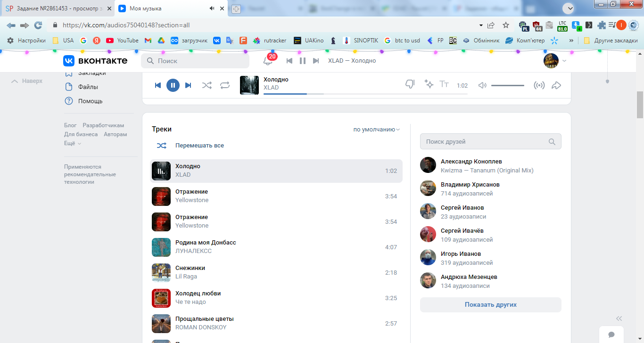
Task: Expand the 'Ещё' footer menu
Action: tap(73, 143)
